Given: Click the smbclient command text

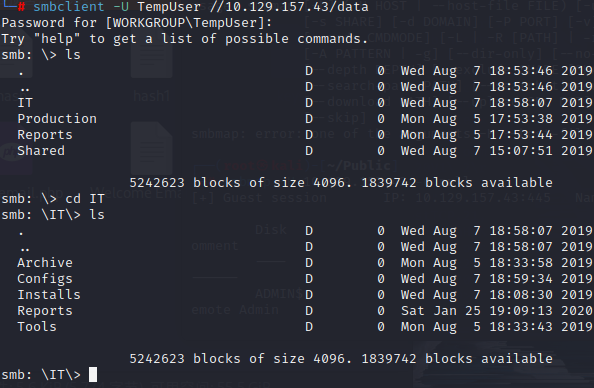Looking at the screenshot, I should pos(68,6).
